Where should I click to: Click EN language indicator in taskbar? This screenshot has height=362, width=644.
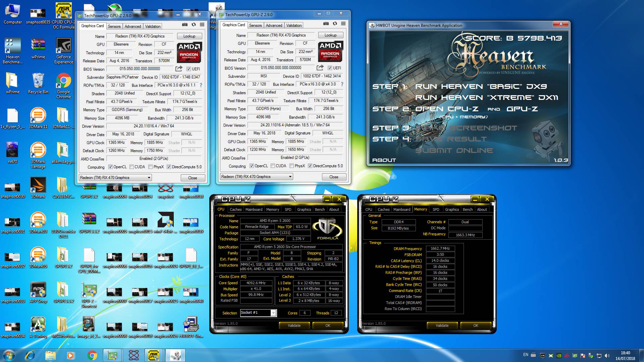[x=526, y=355]
